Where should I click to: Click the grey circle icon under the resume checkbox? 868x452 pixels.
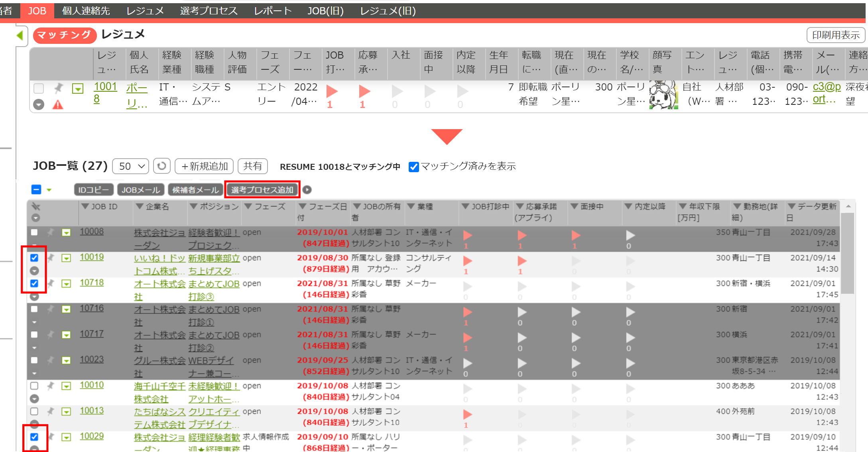point(38,104)
